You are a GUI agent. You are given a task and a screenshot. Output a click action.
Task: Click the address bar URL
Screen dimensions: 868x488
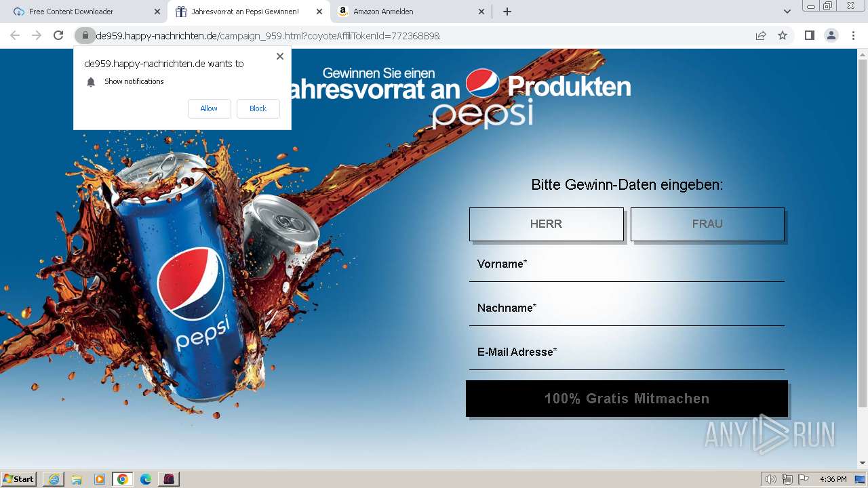[x=268, y=35]
